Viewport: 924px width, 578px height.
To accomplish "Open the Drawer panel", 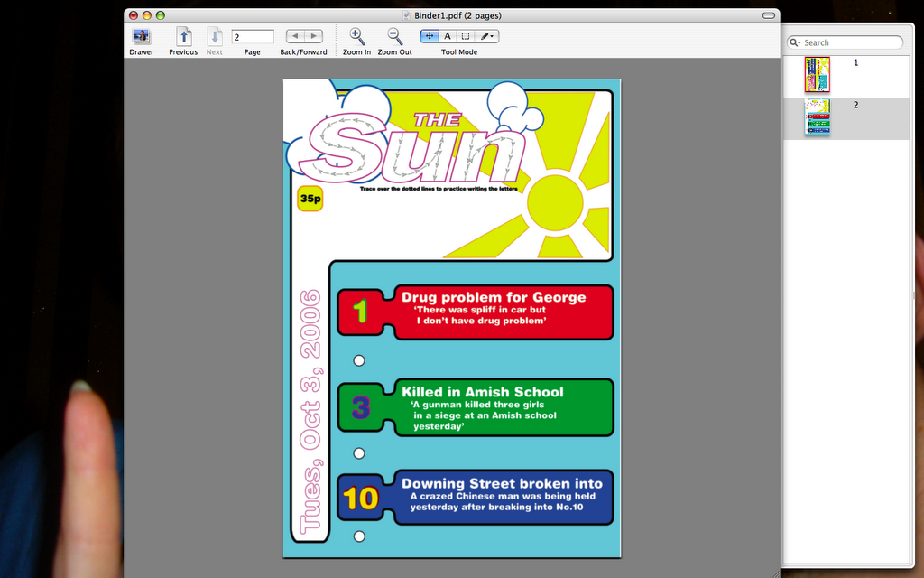I will tap(142, 36).
